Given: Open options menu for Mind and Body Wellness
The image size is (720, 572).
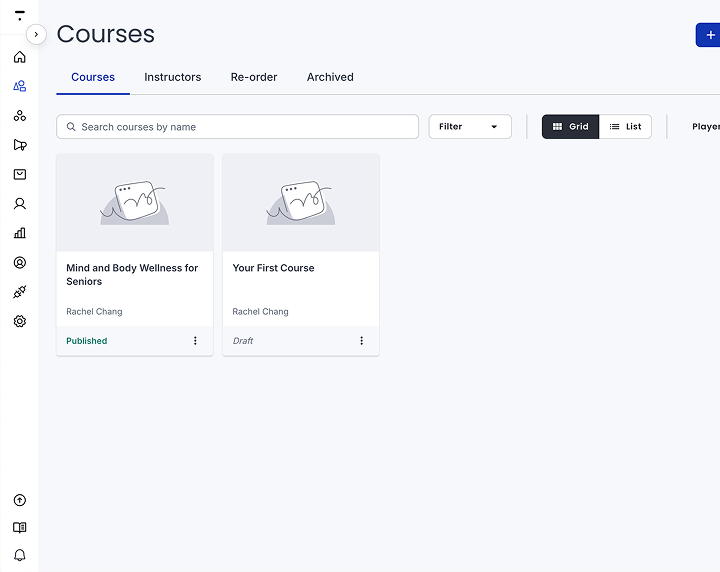Looking at the screenshot, I should (x=195, y=341).
